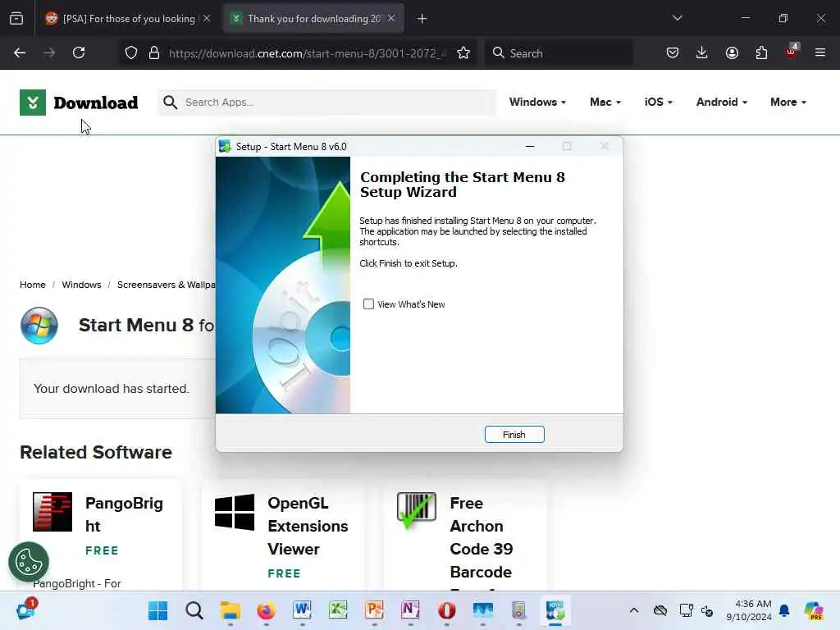The image size is (840, 630).
Task: Bookmark this page with the star
Action: click(x=463, y=52)
